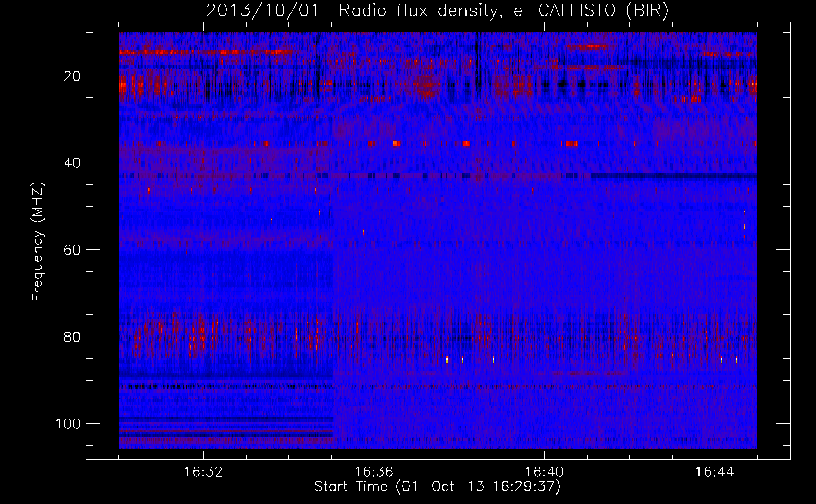Viewport: 816px width, 504px height.
Task: Click the 60 frequency tick label
Action: 73,250
